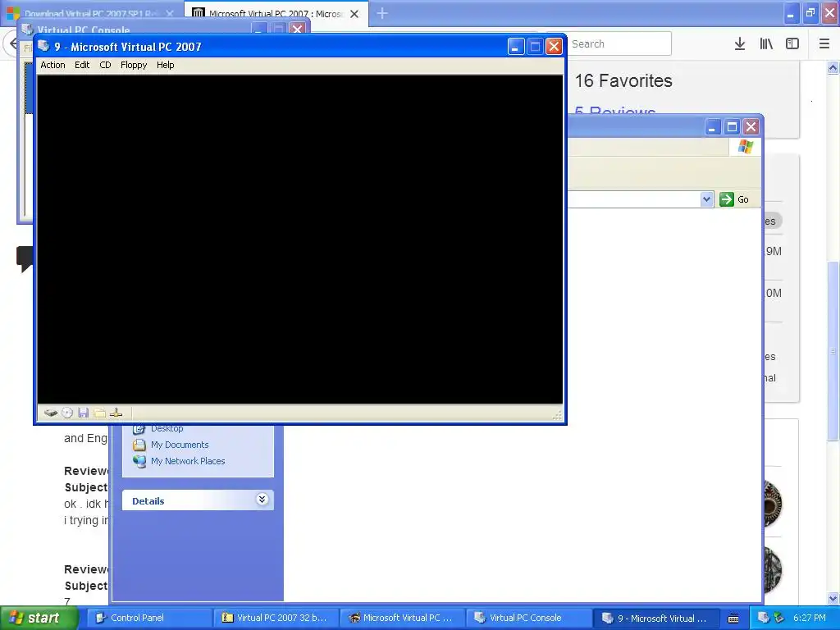Open the Action menu in Virtual PC
Viewport: 840px width, 630px height.
(52, 65)
